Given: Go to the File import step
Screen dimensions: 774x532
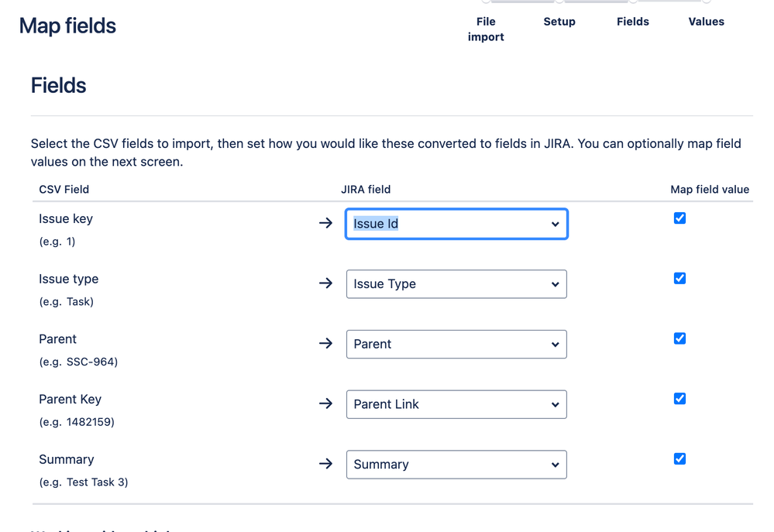Looking at the screenshot, I should pos(486,29).
